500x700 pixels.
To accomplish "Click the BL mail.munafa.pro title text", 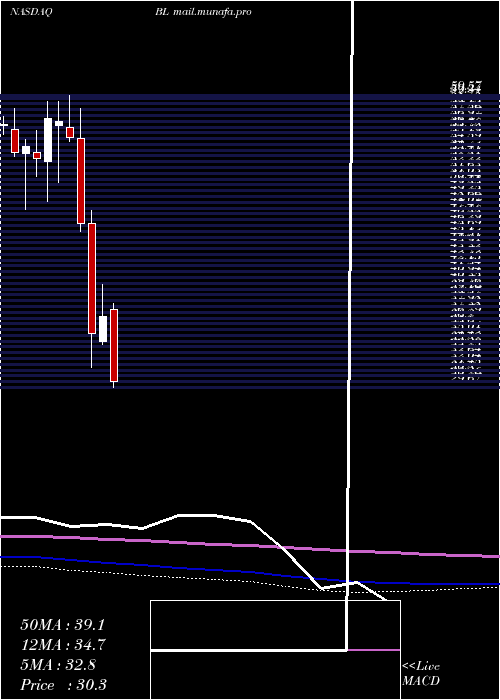I will coord(203,12).
